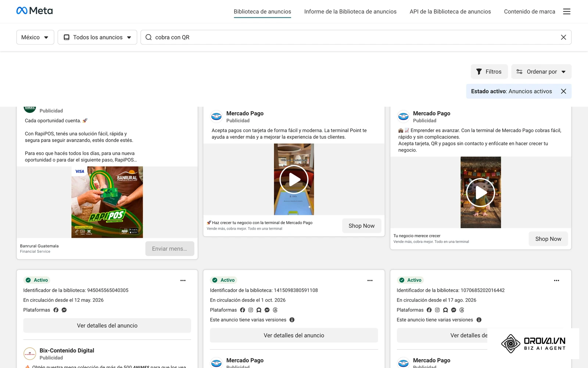This screenshot has width=588, height=368.
Task: Open the Banrural RapiPOS ad image
Action: pyautogui.click(x=107, y=202)
